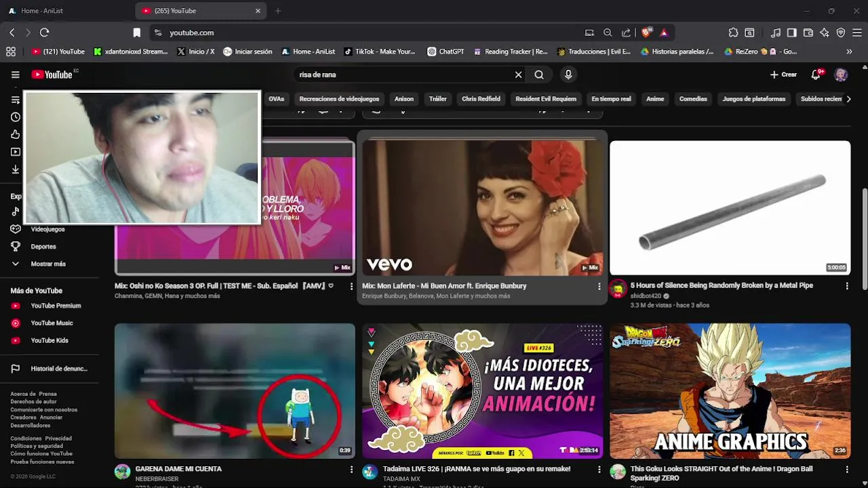Image resolution: width=868 pixels, height=488 pixels.
Task: Switch to the Home - AniList tab
Action: pos(41,11)
